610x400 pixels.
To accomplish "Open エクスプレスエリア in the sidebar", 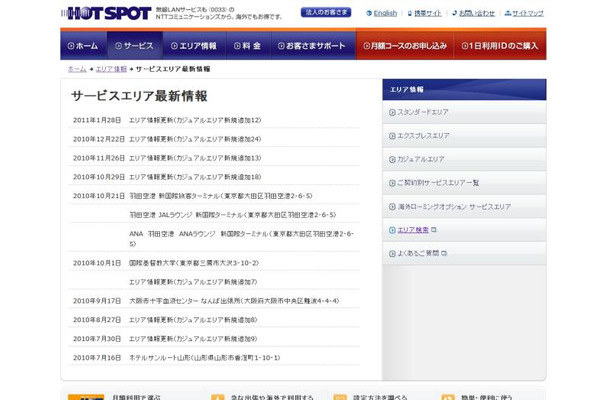I will 464,136.
